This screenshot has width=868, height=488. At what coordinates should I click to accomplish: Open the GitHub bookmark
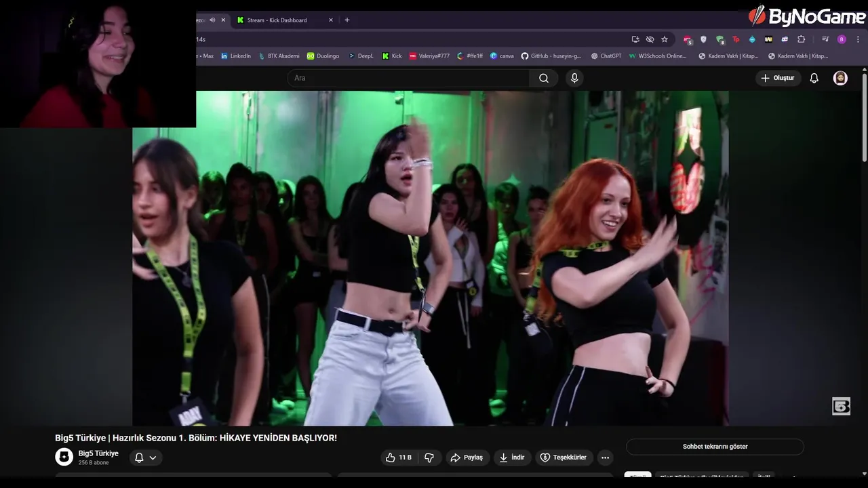click(551, 56)
